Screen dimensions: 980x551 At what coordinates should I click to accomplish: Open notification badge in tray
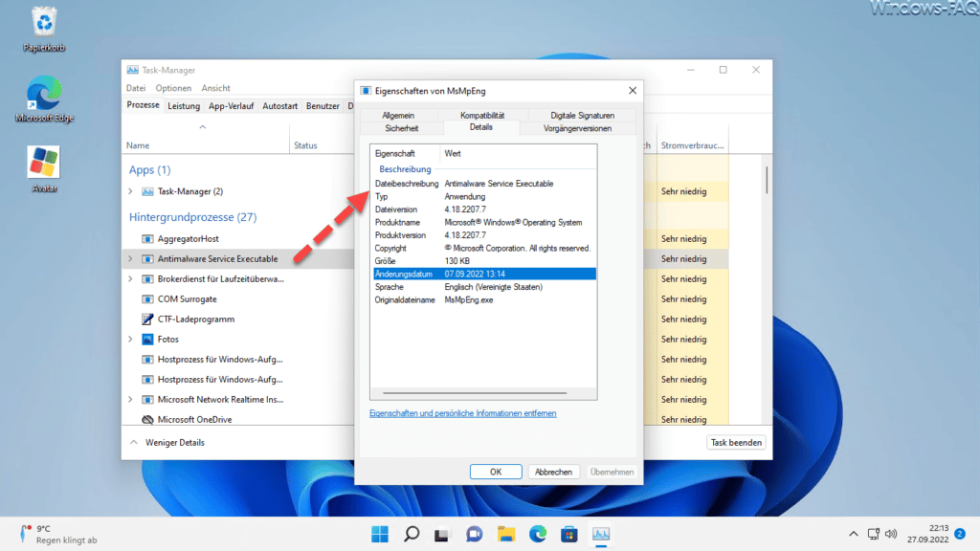click(x=960, y=534)
